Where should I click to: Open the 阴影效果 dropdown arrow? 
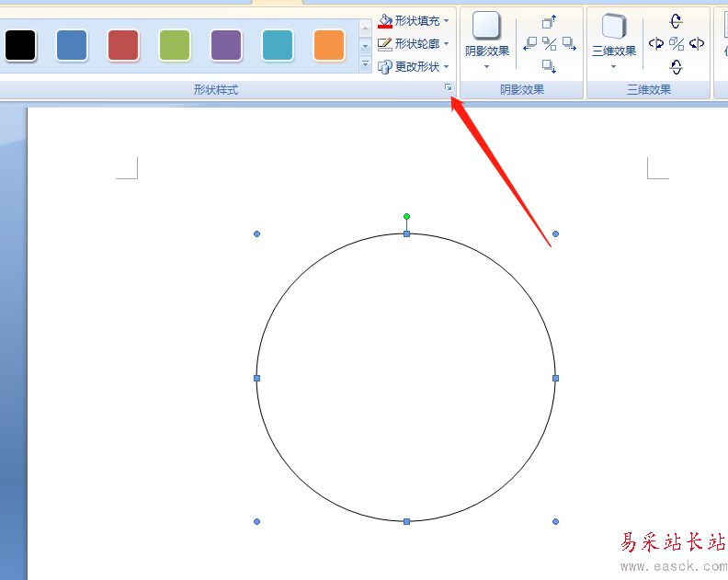tap(486, 67)
